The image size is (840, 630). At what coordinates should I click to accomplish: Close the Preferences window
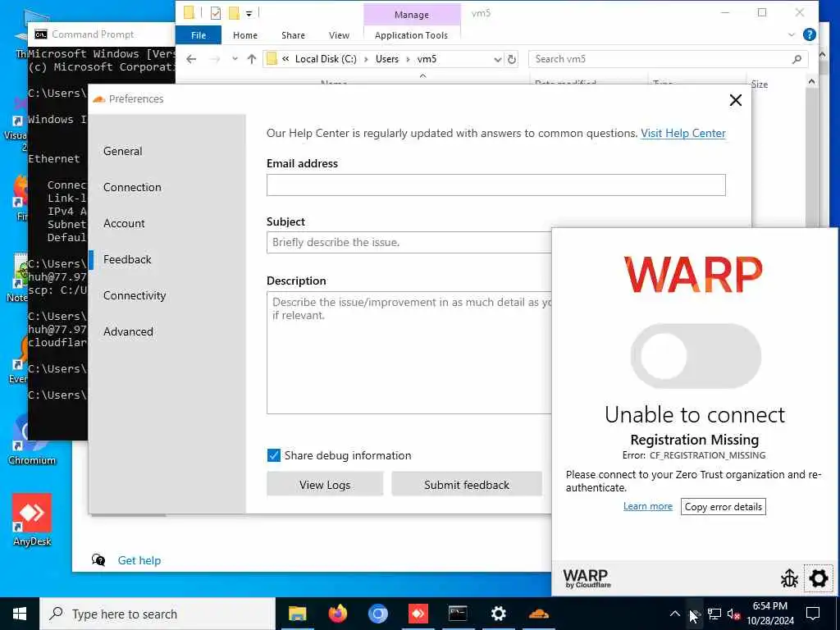point(736,100)
